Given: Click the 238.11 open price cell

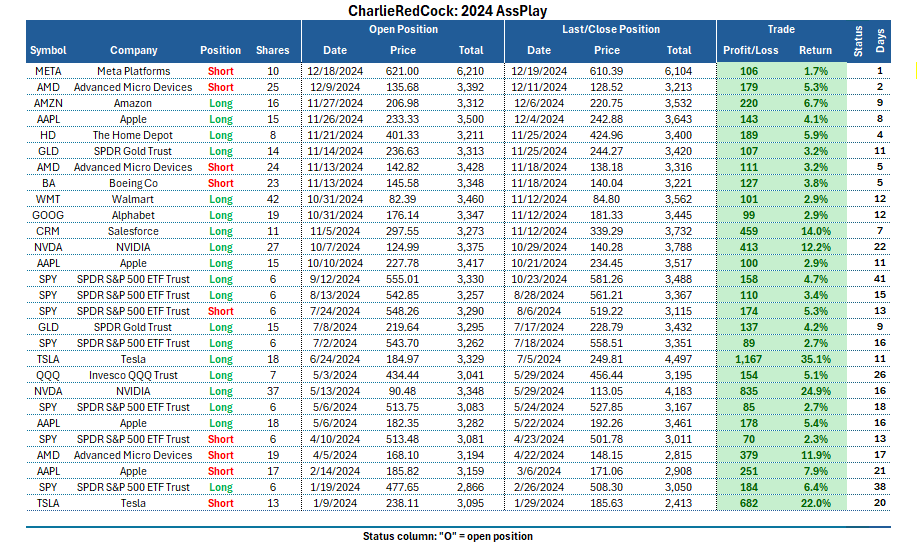Looking at the screenshot, I should click(402, 503).
